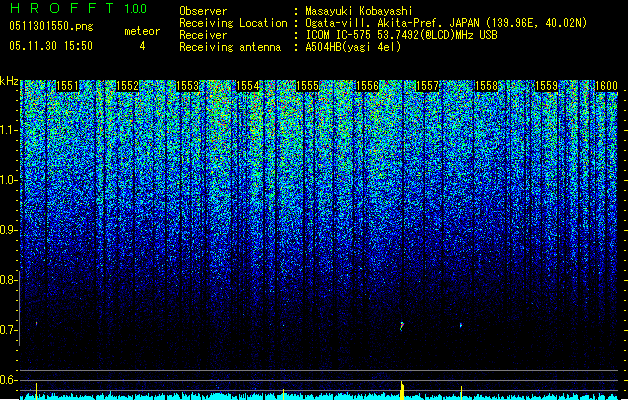The height and width of the screenshot is (400, 629).
Task: Click the 0.7 kHz axis label
Action: [8, 330]
